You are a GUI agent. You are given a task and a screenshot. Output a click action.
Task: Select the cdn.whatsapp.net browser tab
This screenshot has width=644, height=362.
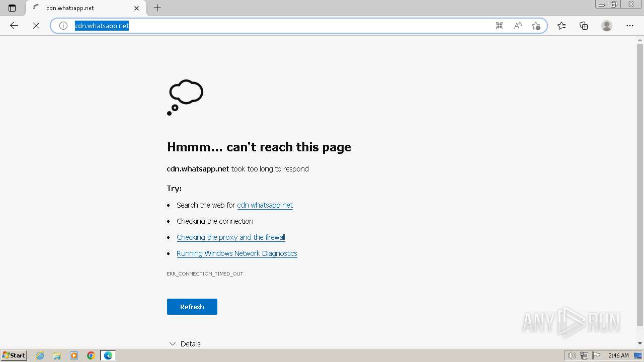tap(85, 8)
